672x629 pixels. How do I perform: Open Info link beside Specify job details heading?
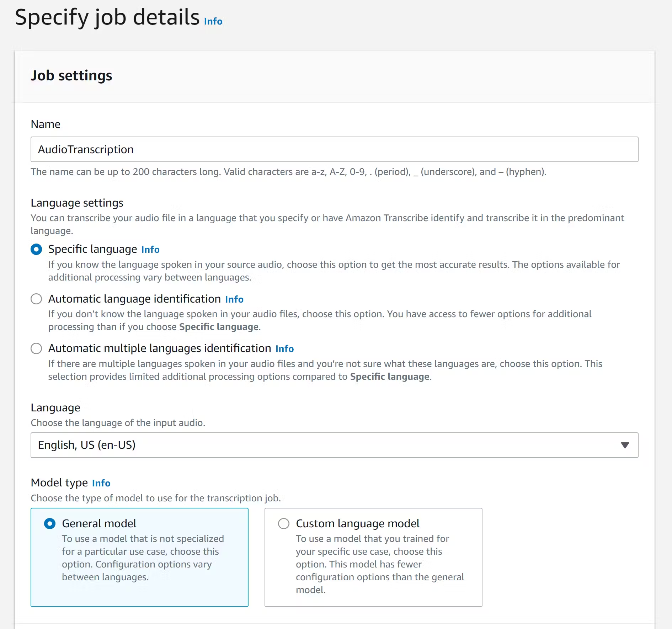213,21
